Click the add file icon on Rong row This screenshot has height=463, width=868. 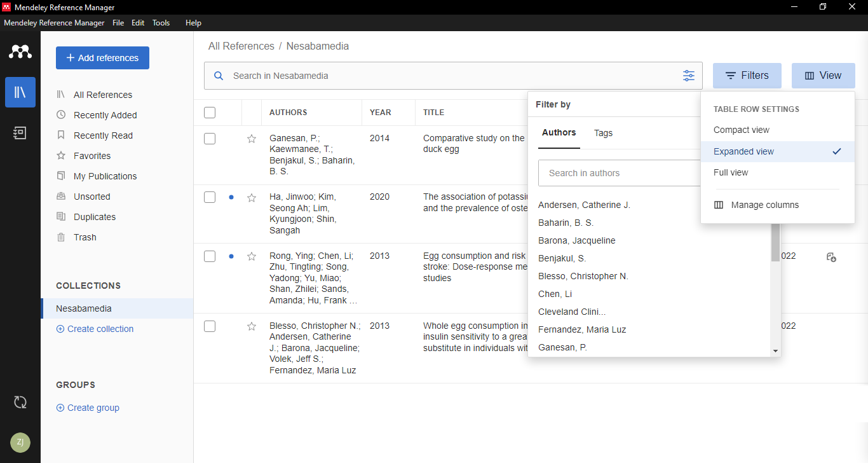click(x=831, y=257)
